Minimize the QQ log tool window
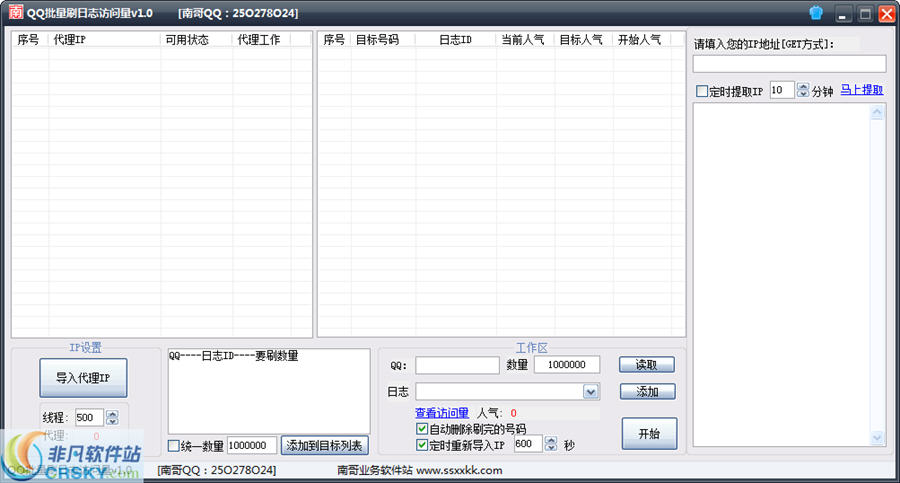900x483 pixels. tap(843, 14)
